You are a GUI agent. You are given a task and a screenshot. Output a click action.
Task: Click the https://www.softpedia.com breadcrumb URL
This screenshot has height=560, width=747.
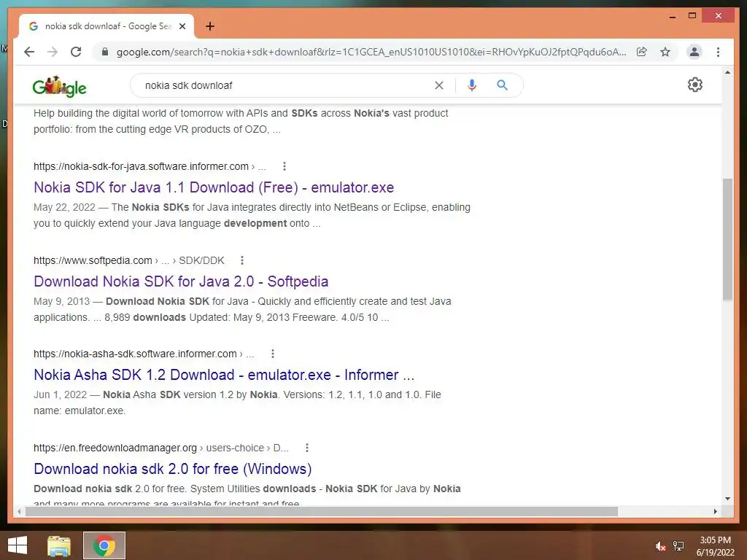pyautogui.click(x=93, y=260)
